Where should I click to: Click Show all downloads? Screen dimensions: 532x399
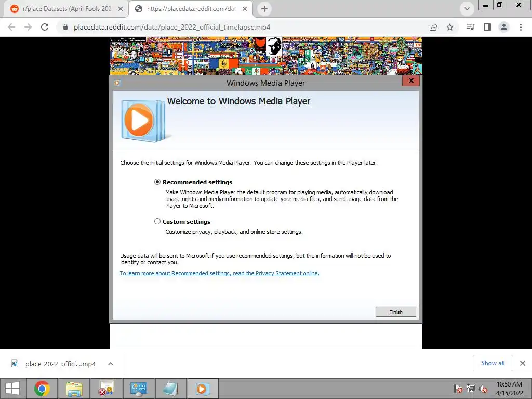pos(493,363)
